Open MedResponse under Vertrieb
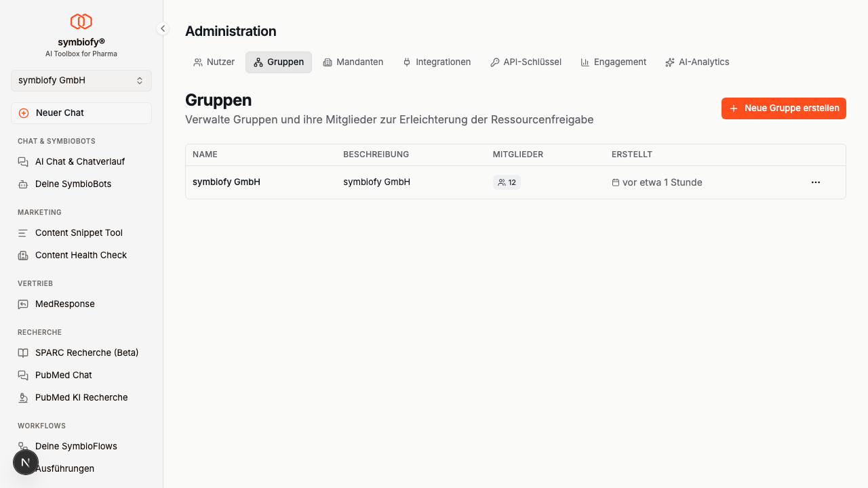 [x=65, y=304]
